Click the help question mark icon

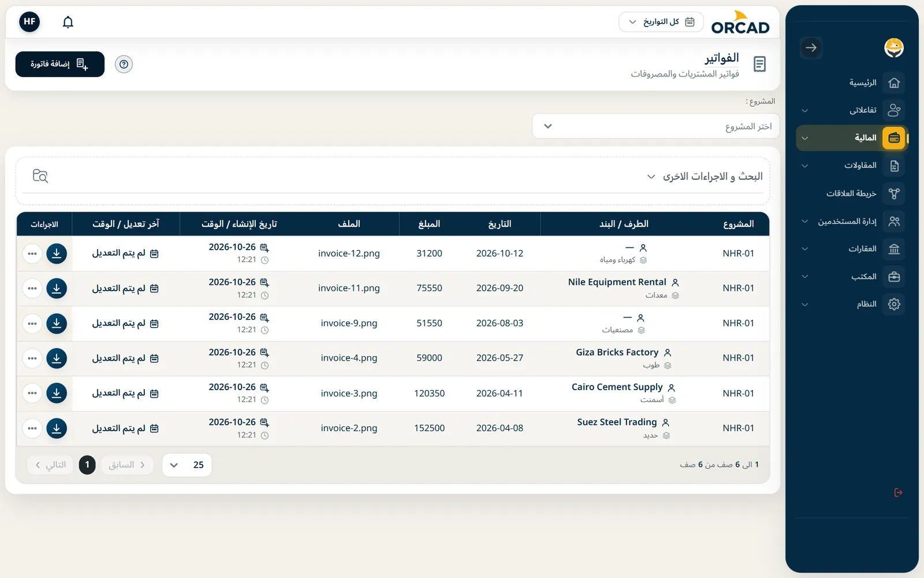pyautogui.click(x=124, y=64)
